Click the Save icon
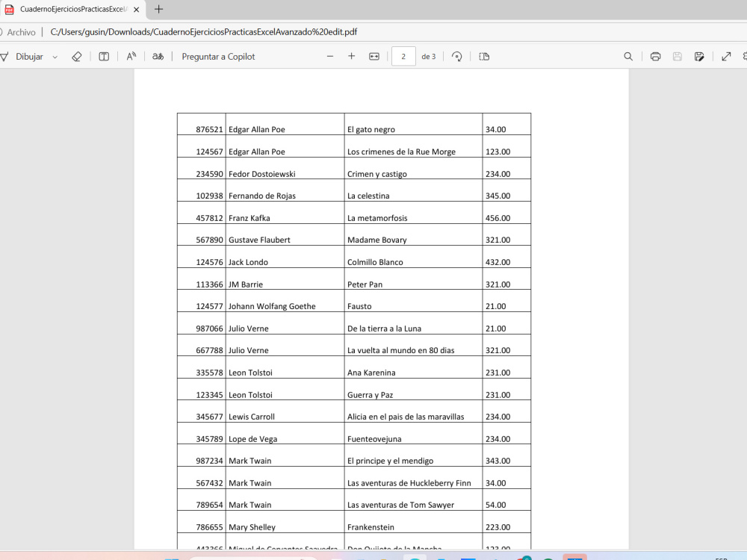Screen dimensions: 747x560 677,57
